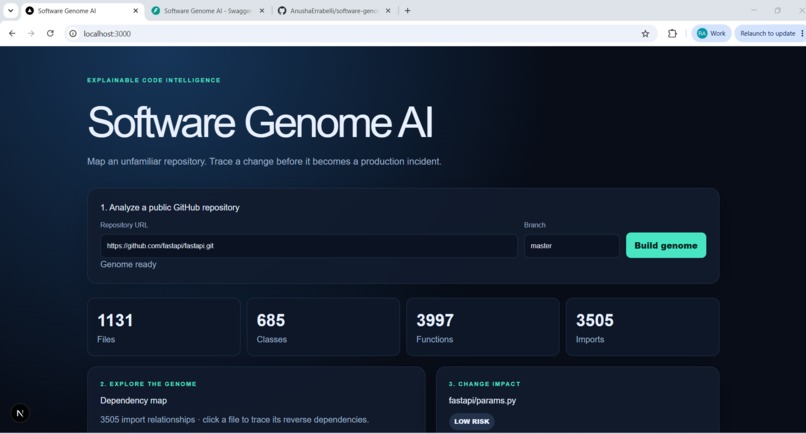Image resolution: width=806 pixels, height=434 pixels.
Task: Click the '2. EXPLORE THE GENOME' label
Action: (x=148, y=384)
